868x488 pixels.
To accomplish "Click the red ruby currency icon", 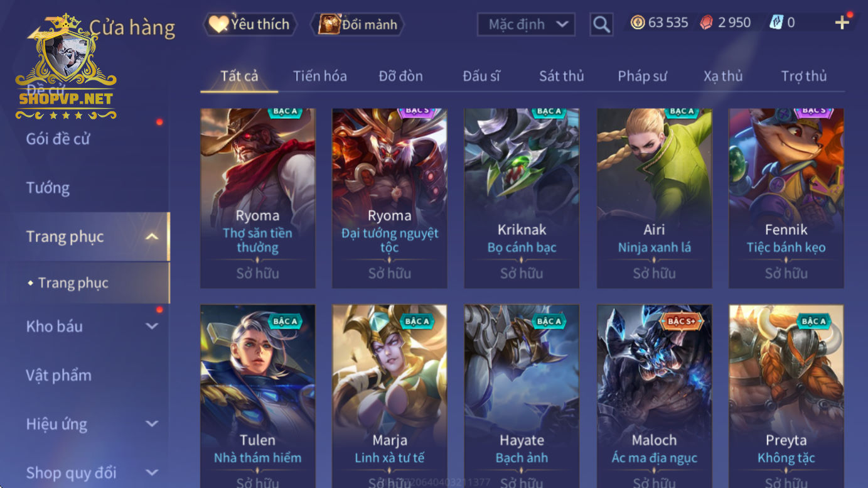I will point(707,23).
